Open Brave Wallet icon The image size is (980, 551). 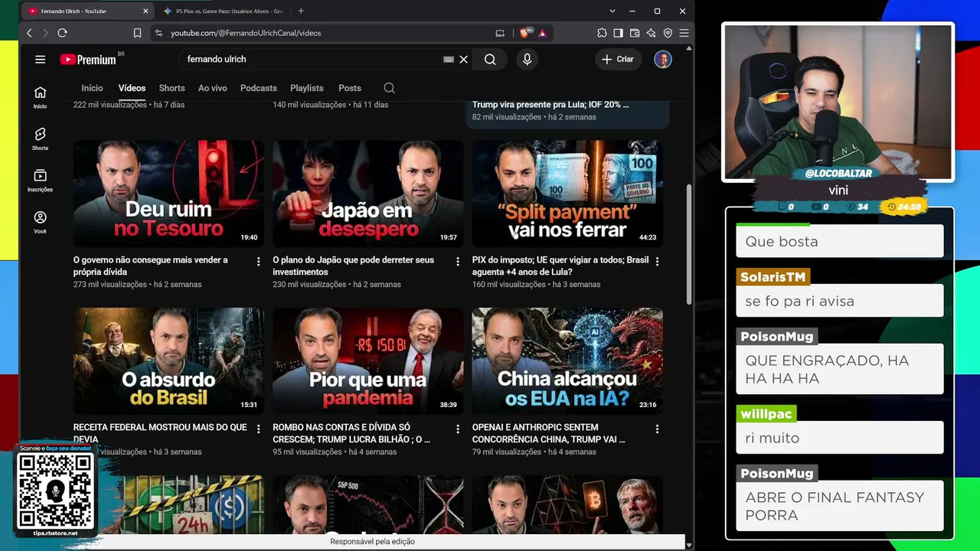(635, 33)
